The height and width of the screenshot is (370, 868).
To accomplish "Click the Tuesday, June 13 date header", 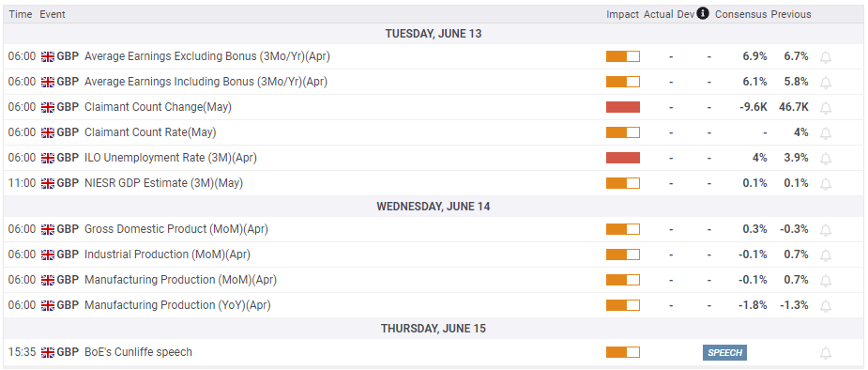I will (x=434, y=33).
